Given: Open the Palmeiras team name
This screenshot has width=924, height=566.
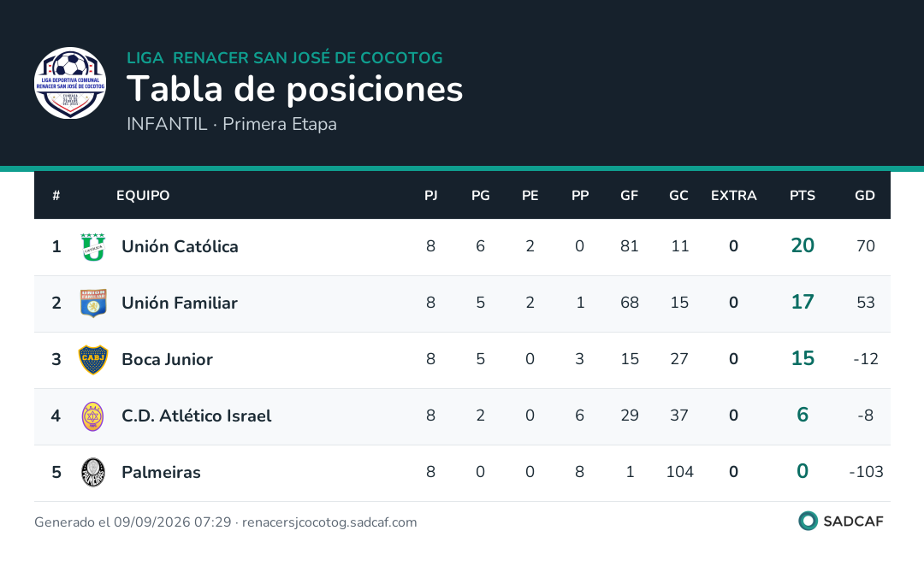Looking at the screenshot, I should click(x=161, y=472).
